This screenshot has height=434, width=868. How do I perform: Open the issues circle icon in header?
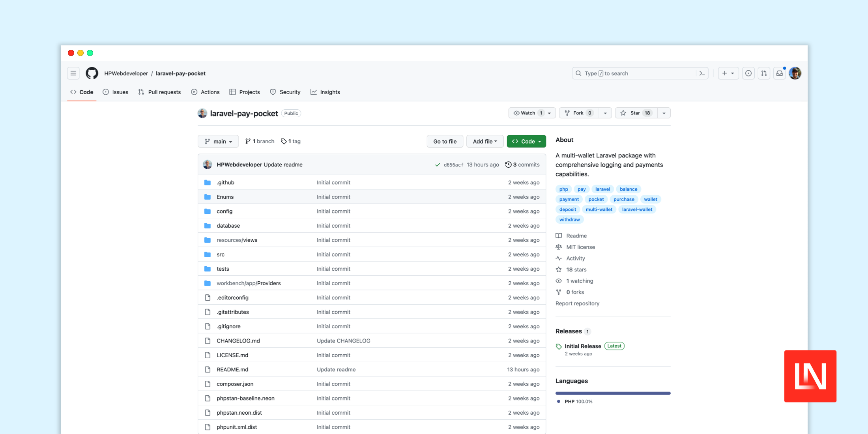click(x=748, y=73)
